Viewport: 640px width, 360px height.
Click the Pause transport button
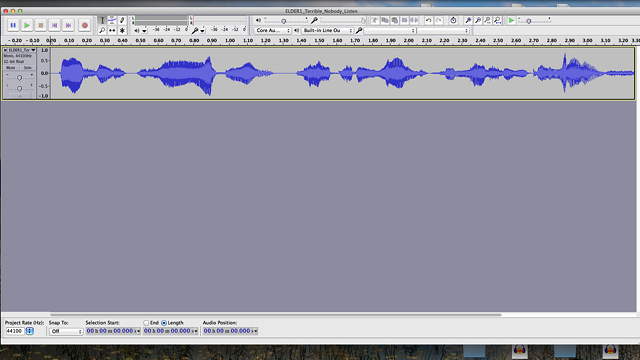[13, 25]
